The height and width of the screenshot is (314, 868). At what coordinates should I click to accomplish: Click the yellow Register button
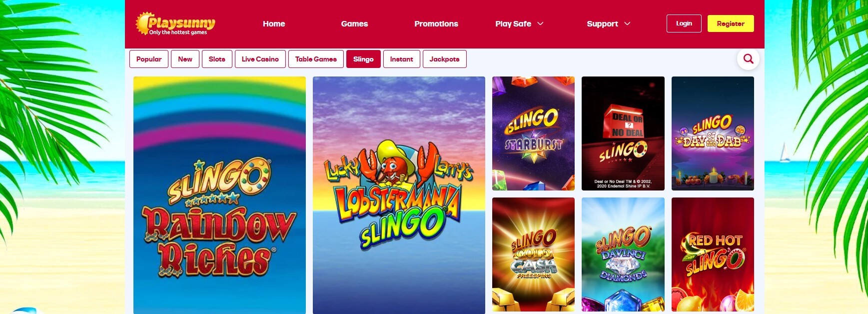731,23
